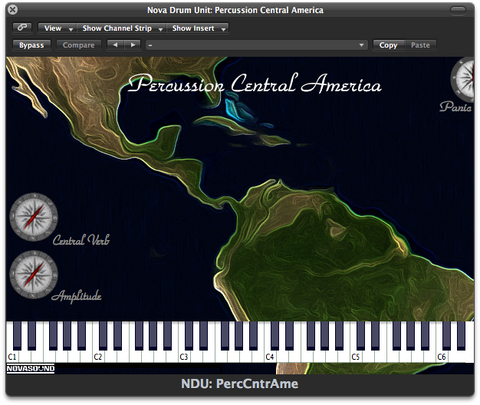Click the link chain icon button
Screen dimensions: 480x405
22,28
